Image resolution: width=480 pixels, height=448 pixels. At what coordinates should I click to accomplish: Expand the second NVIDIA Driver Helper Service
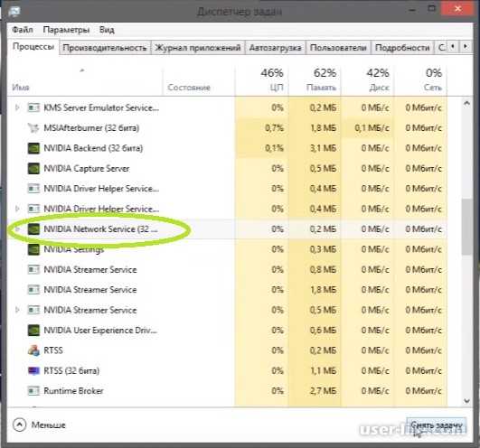click(17, 209)
